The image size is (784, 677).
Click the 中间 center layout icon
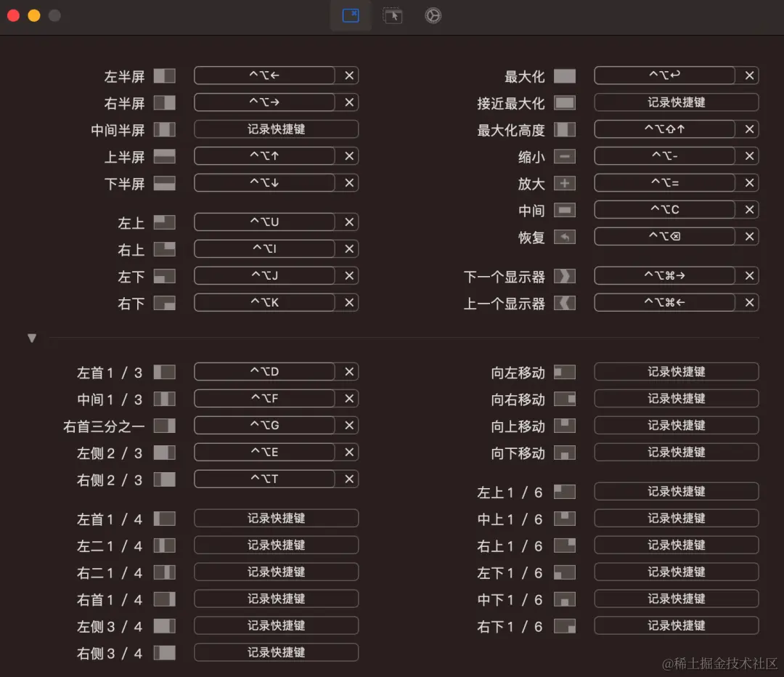(x=565, y=209)
